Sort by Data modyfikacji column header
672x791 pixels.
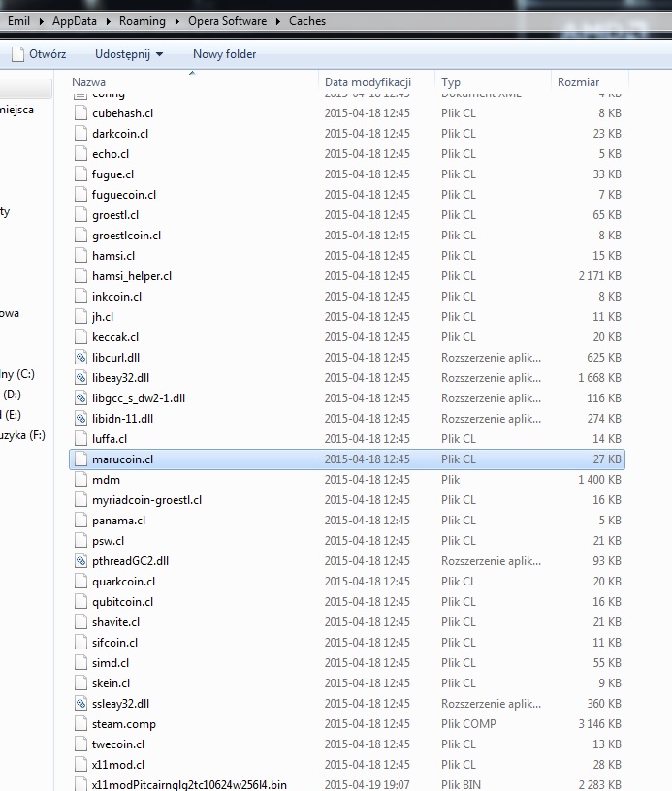click(368, 82)
